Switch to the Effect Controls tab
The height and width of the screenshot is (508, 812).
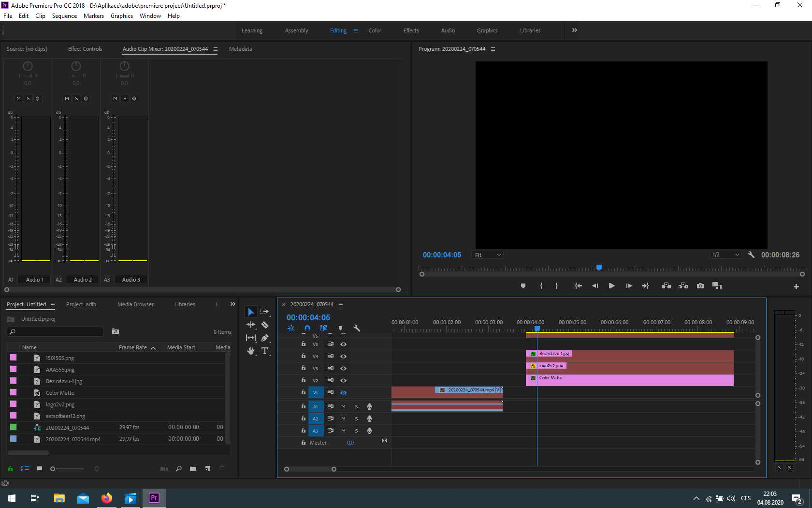tap(85, 49)
